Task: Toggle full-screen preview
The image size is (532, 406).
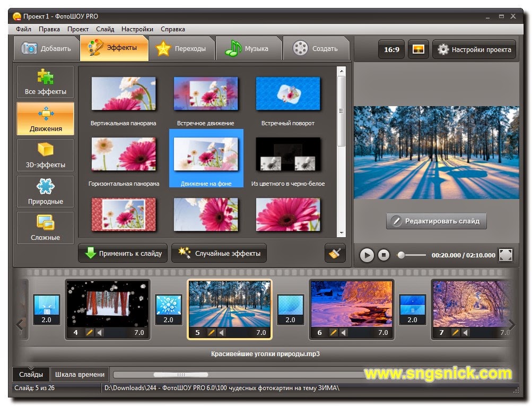Action: tap(505, 255)
